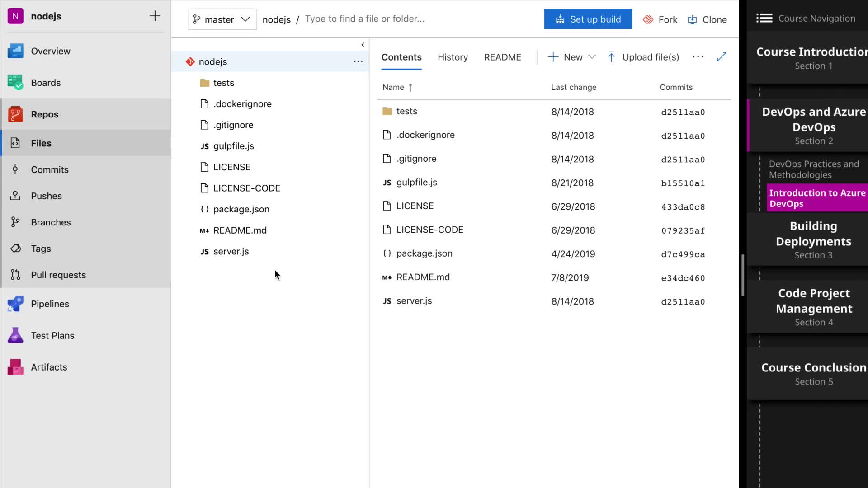Open the Boards hub icon
The image size is (868, 488).
[15, 83]
